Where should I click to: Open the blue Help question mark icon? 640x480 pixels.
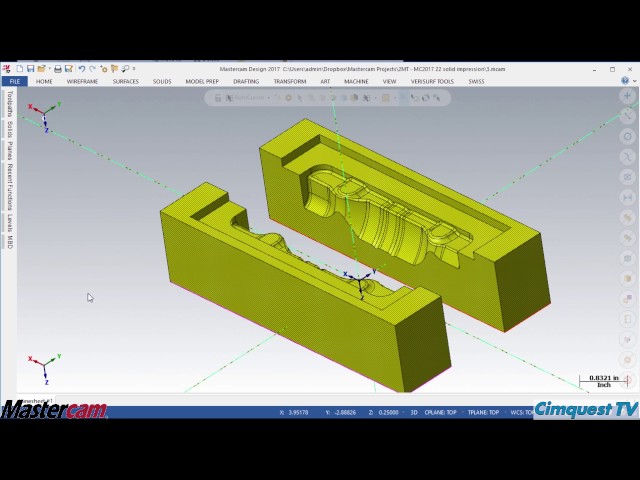coord(625,81)
